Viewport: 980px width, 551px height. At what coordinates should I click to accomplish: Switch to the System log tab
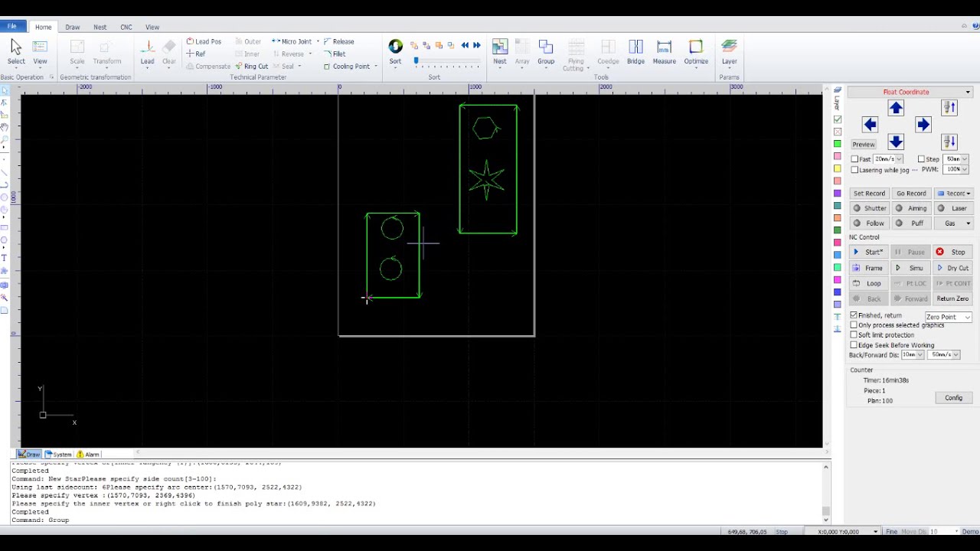click(x=58, y=455)
